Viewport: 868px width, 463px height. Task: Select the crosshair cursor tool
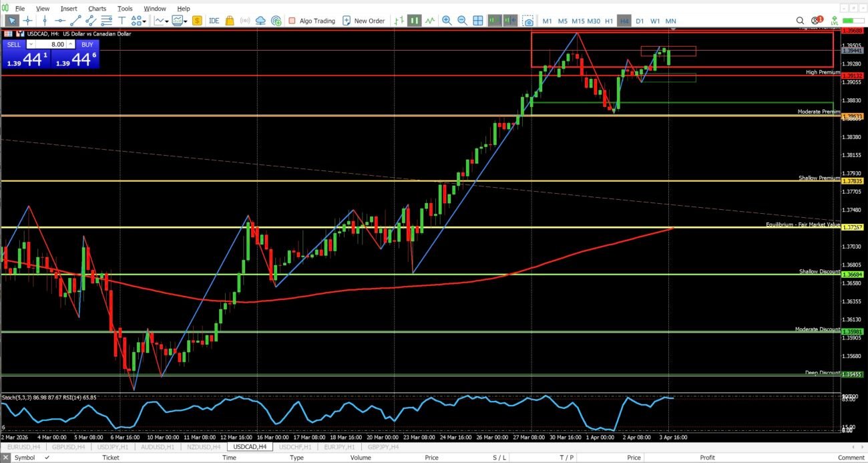click(x=27, y=21)
